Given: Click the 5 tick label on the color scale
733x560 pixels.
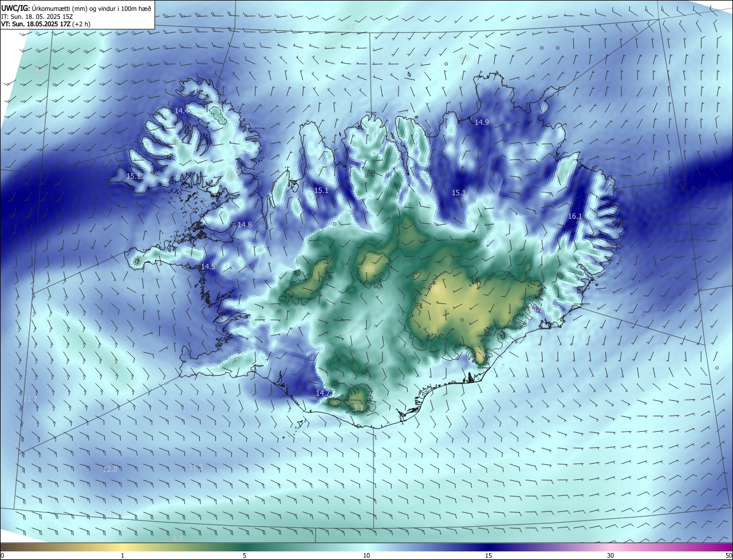Looking at the screenshot, I should coord(245,555).
